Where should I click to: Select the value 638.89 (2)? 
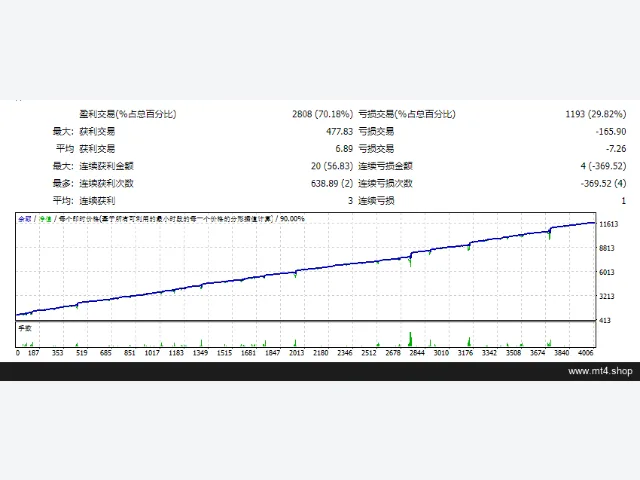coord(332,183)
